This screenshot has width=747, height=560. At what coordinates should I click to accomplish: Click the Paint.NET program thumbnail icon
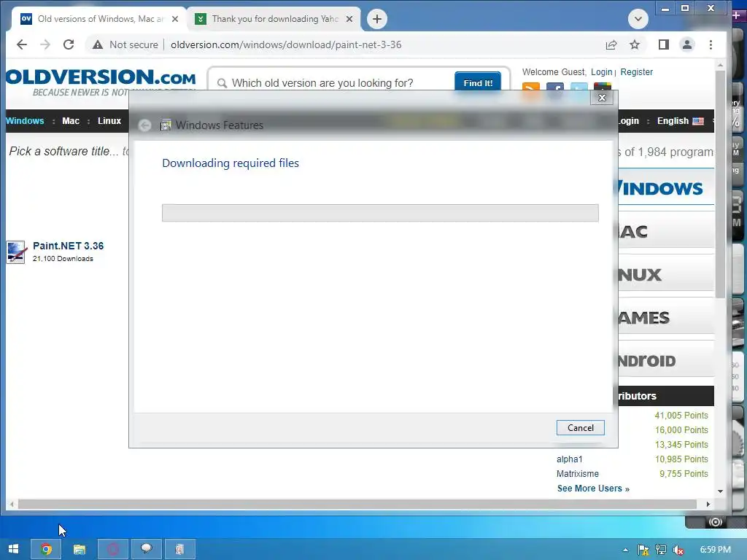[x=17, y=252]
